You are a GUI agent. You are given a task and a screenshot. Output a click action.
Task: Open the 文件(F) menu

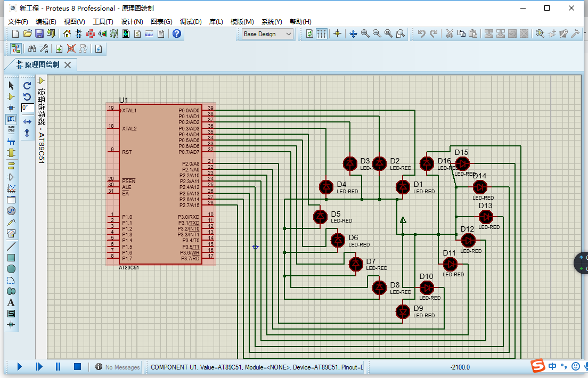tap(18, 22)
